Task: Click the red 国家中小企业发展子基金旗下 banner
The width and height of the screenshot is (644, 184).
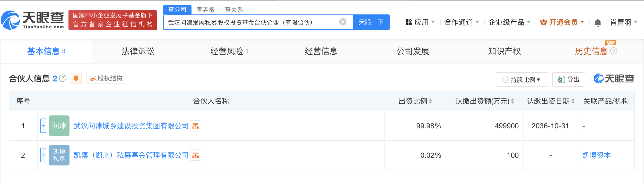Action: click(x=113, y=20)
